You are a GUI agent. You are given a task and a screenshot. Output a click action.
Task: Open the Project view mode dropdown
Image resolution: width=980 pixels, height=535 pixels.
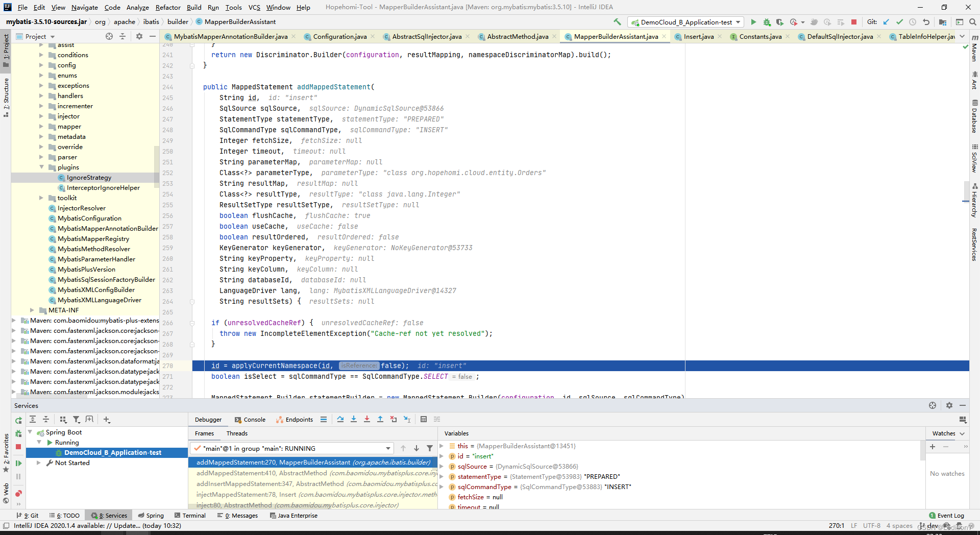(36, 36)
